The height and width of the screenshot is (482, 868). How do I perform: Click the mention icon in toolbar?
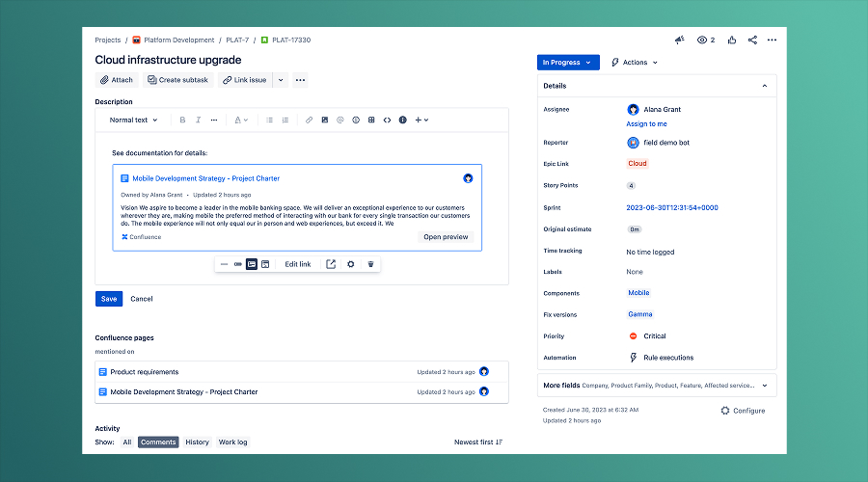(340, 120)
